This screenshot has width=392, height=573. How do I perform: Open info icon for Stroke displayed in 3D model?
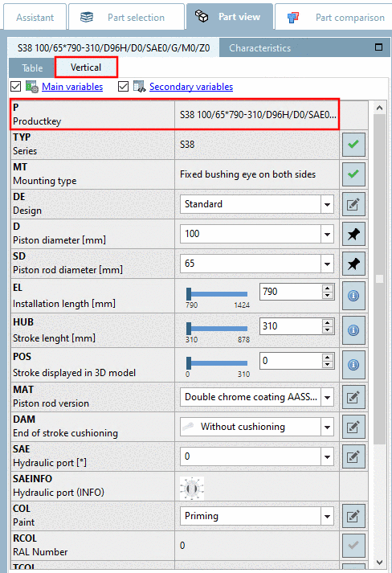pos(353,365)
